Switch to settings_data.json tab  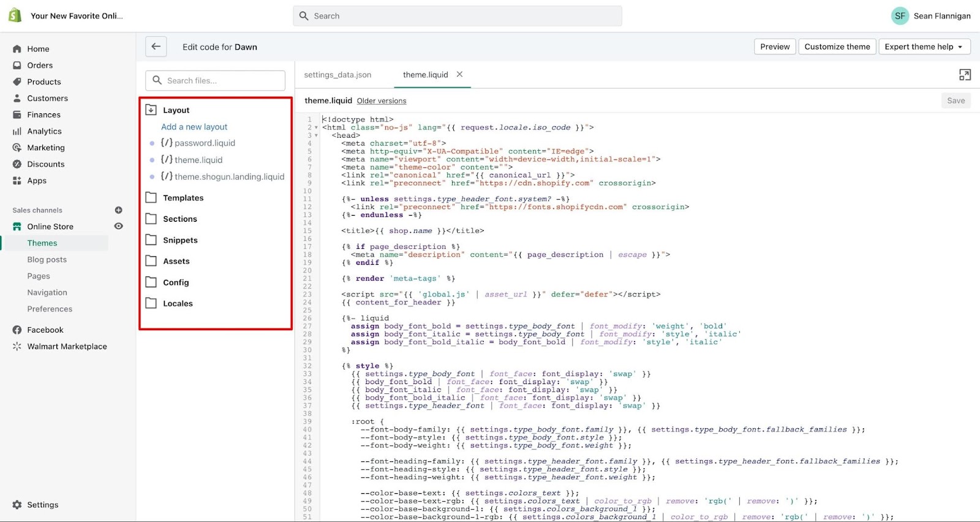click(337, 75)
